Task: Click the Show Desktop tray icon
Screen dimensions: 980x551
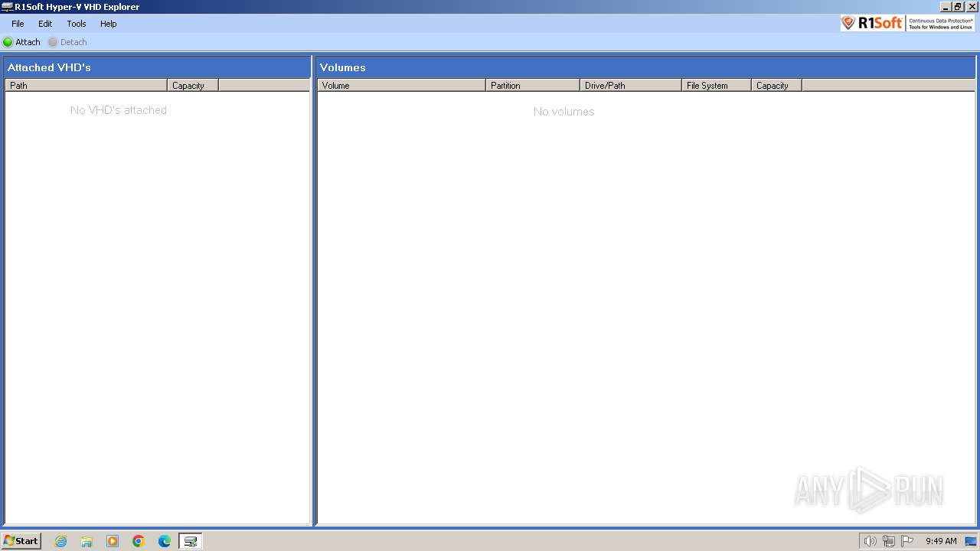Action: coord(971,541)
